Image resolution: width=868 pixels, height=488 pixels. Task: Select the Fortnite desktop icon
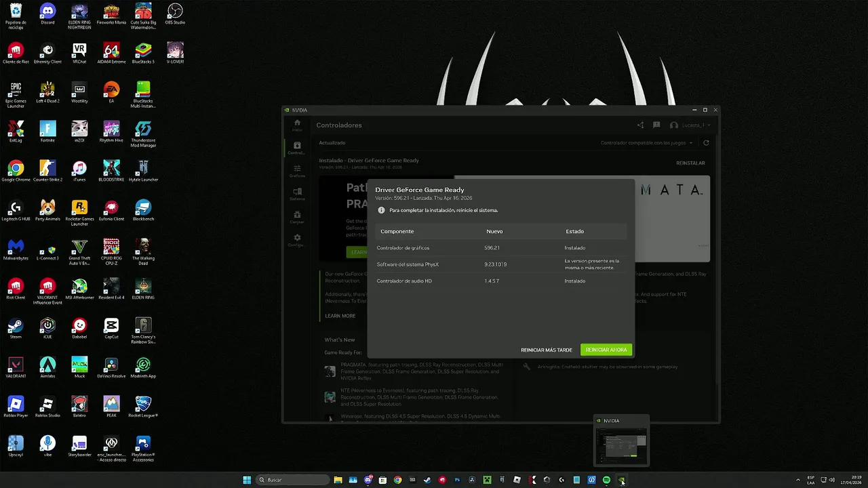pyautogui.click(x=47, y=132)
